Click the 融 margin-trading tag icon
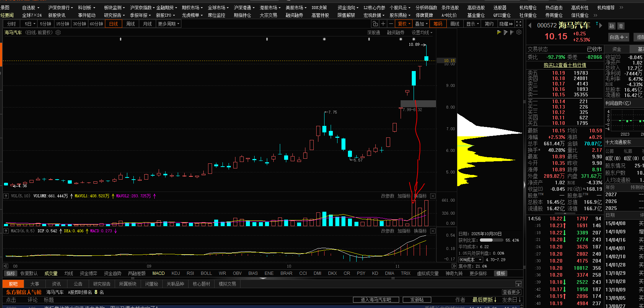Viewport: 644px width, 308px height. [x=612, y=26]
